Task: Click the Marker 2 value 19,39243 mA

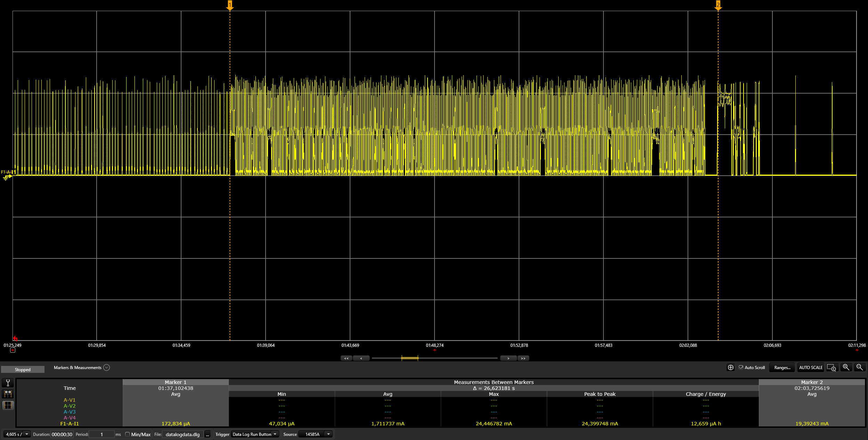Action: point(812,424)
